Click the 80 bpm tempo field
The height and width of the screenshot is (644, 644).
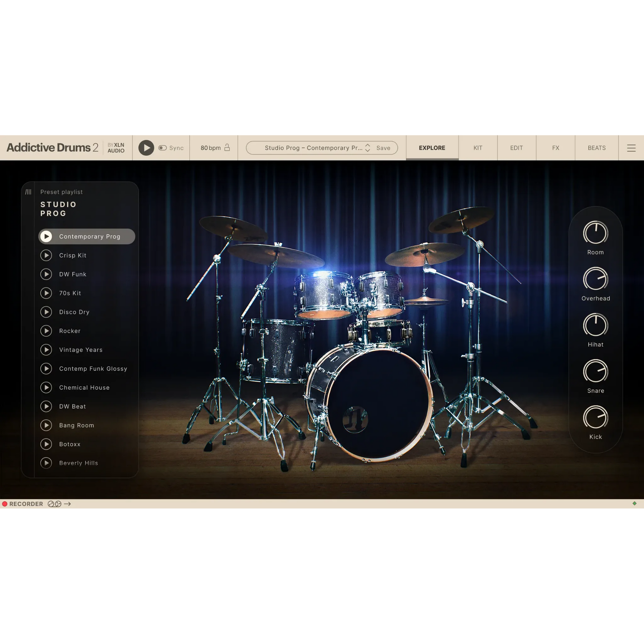click(210, 148)
